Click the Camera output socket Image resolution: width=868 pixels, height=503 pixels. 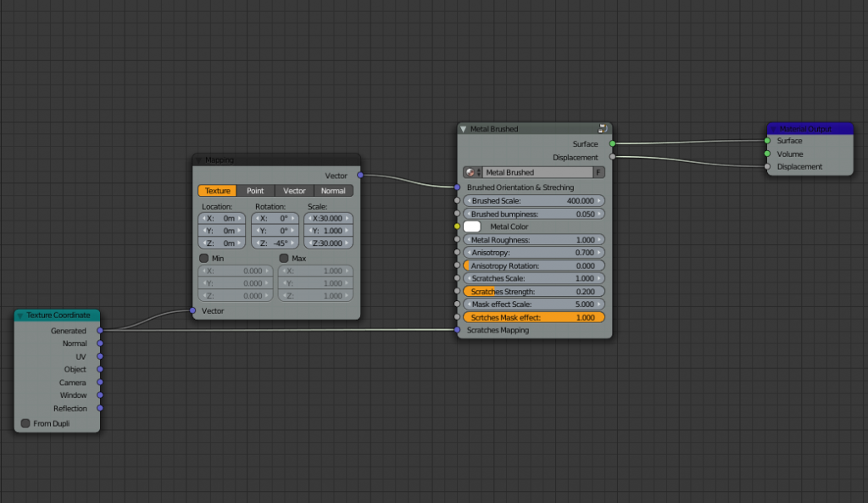pos(100,383)
